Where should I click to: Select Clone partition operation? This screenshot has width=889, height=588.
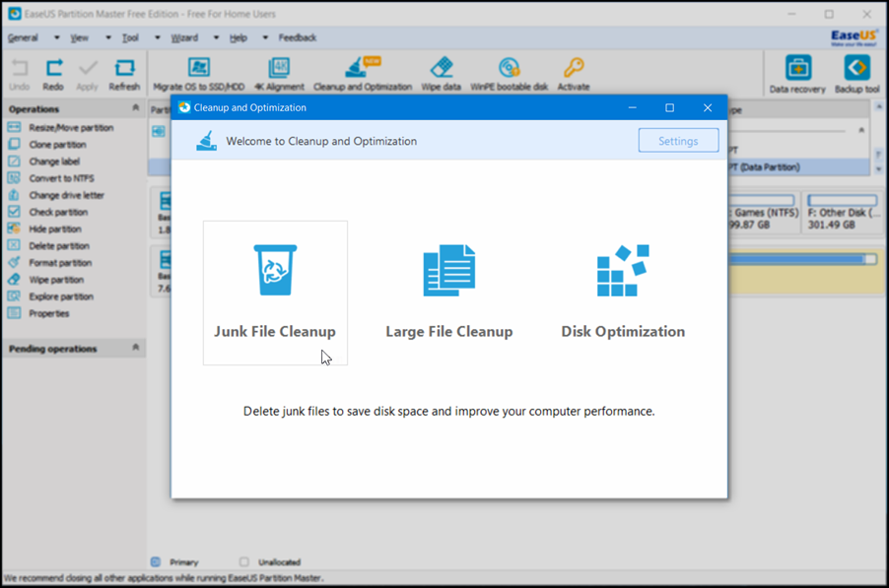click(x=57, y=145)
